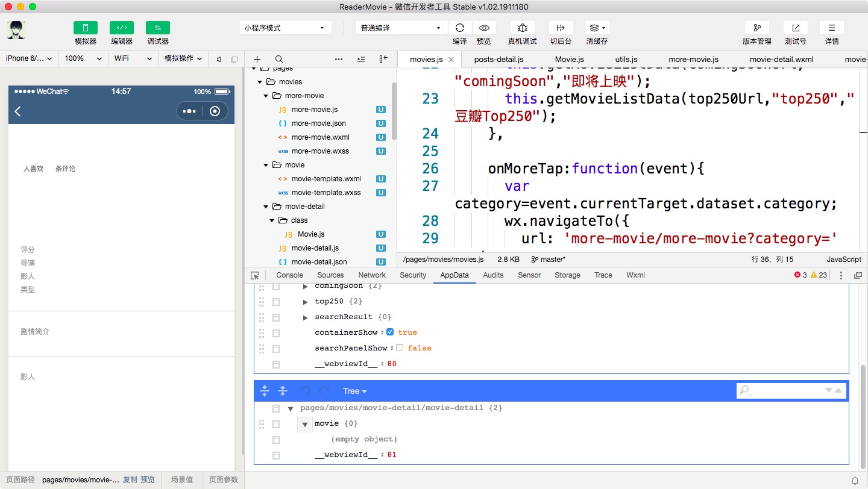
Task: Open the posts-detail.js editor tab
Action: tap(498, 59)
